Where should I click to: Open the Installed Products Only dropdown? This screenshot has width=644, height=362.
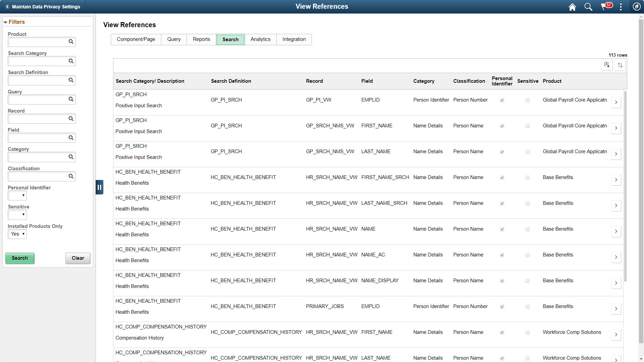[17, 234]
